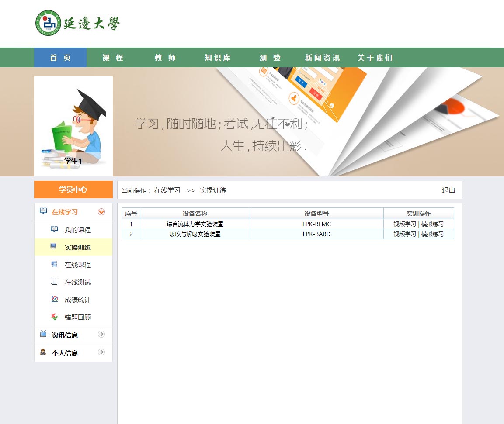Click the chart icon beside 成绩统计
The image size is (504, 424).
click(54, 299)
